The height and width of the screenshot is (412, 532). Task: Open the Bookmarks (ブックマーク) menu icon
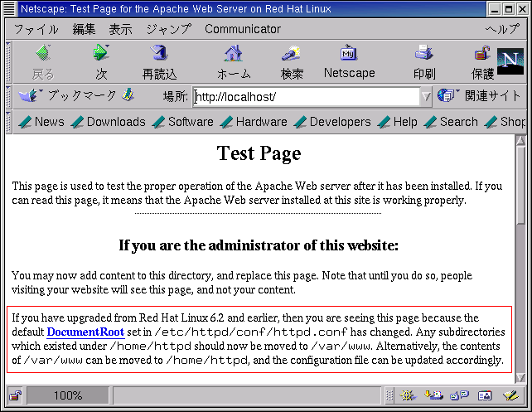[31, 95]
